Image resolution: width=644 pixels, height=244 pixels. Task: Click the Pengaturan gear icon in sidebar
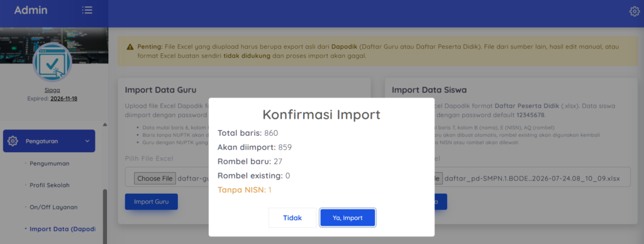(x=13, y=141)
